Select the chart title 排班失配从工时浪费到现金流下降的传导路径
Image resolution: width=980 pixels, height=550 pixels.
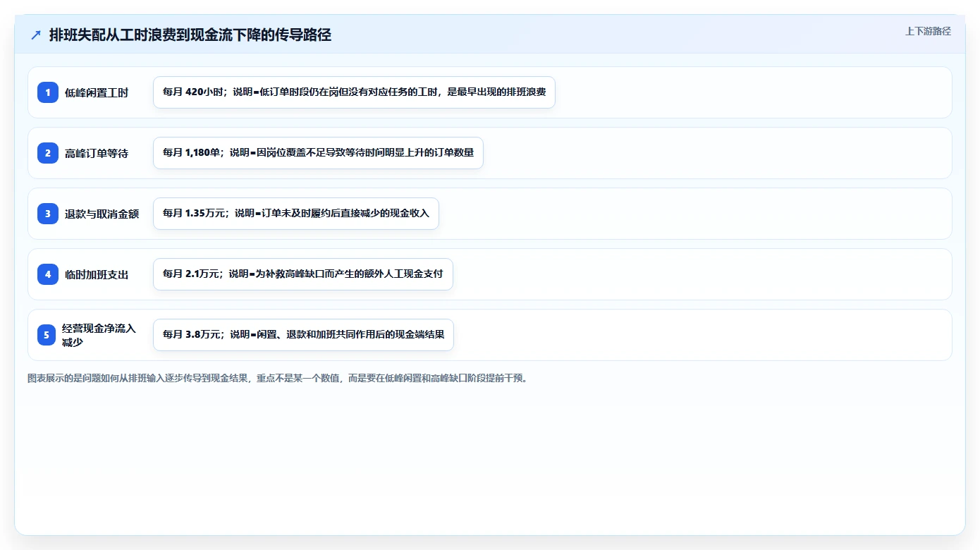[x=190, y=35]
